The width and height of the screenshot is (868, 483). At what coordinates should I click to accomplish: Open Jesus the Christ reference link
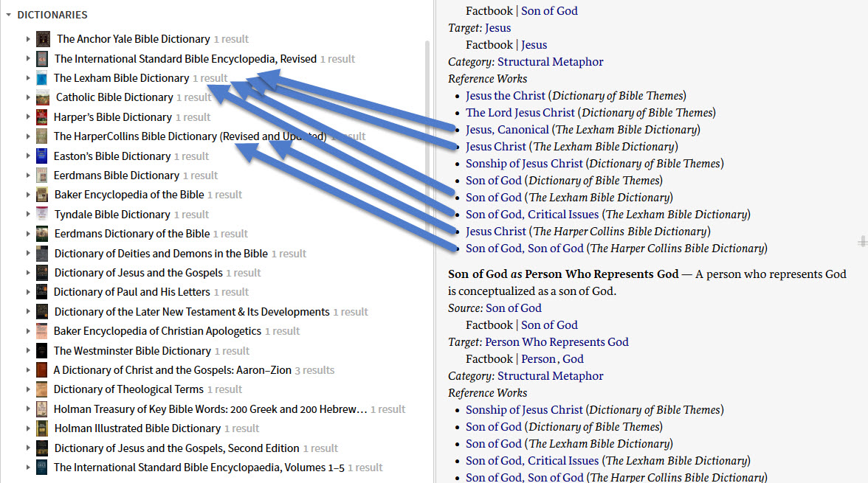pos(506,96)
